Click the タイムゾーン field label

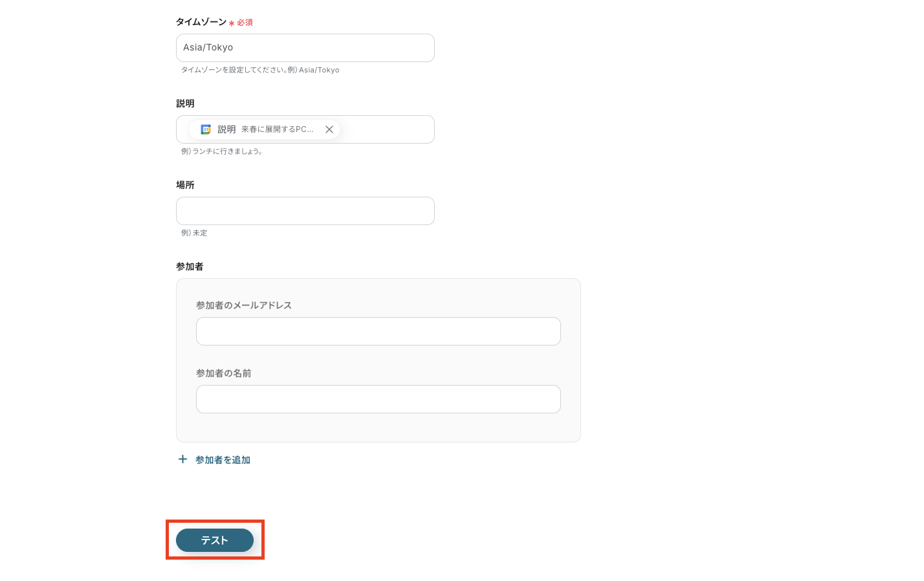tap(201, 22)
